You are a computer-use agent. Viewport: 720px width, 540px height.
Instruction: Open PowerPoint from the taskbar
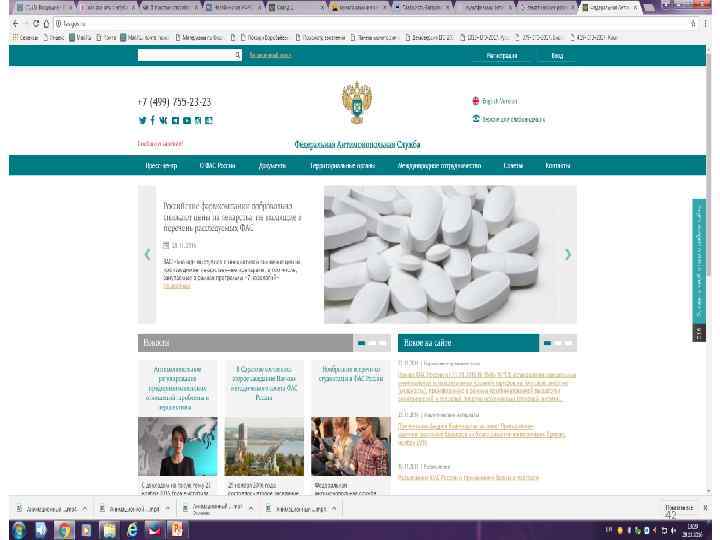177,530
